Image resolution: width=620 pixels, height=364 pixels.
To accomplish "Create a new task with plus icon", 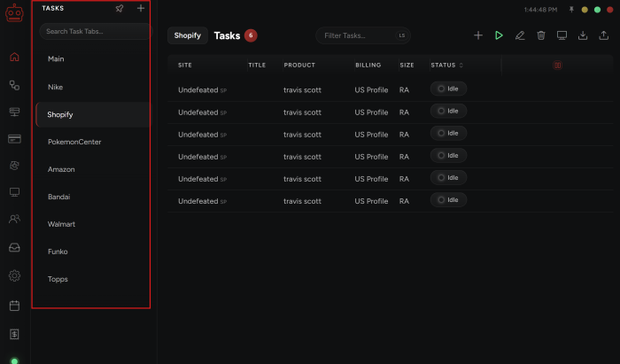I will point(478,35).
